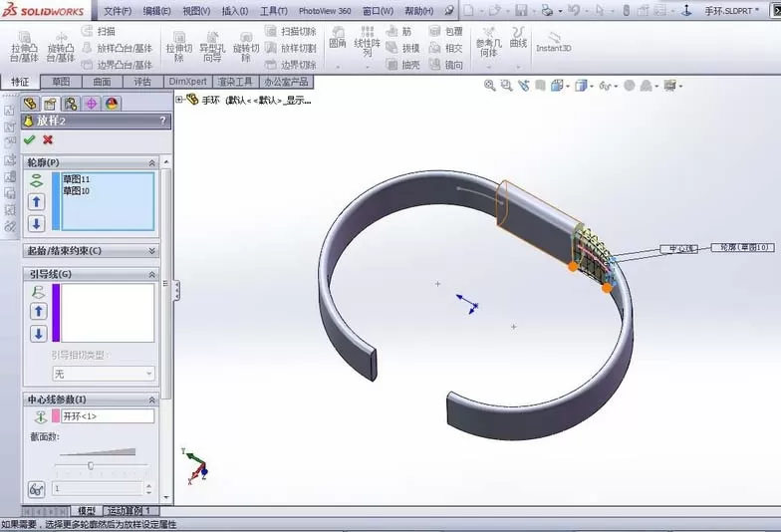Image resolution: width=781 pixels, height=532 pixels.
Task: Switch to the 曲面 tab
Action: 102,82
